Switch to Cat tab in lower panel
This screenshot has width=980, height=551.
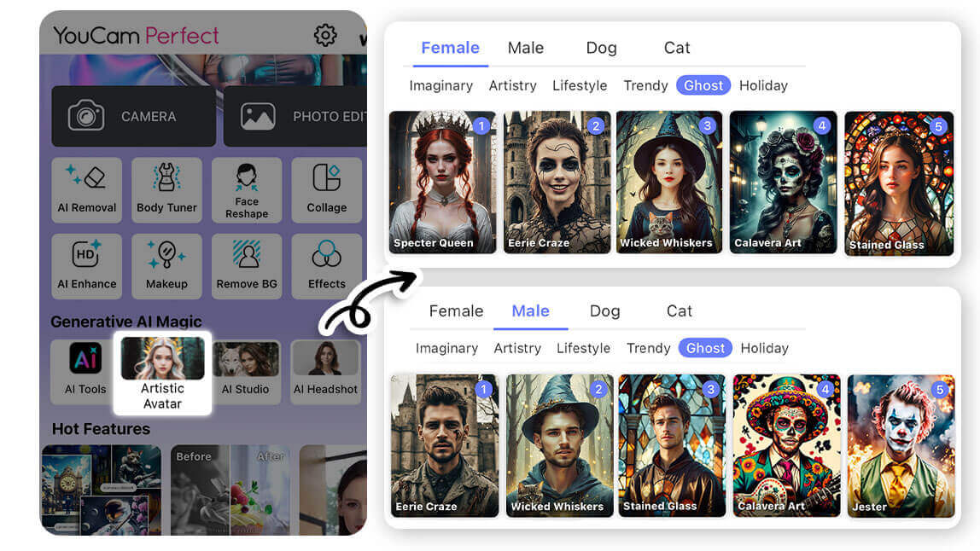[680, 310]
